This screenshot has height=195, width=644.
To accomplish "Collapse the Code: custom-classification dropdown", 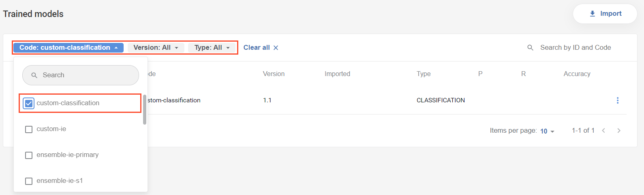I will pos(68,48).
